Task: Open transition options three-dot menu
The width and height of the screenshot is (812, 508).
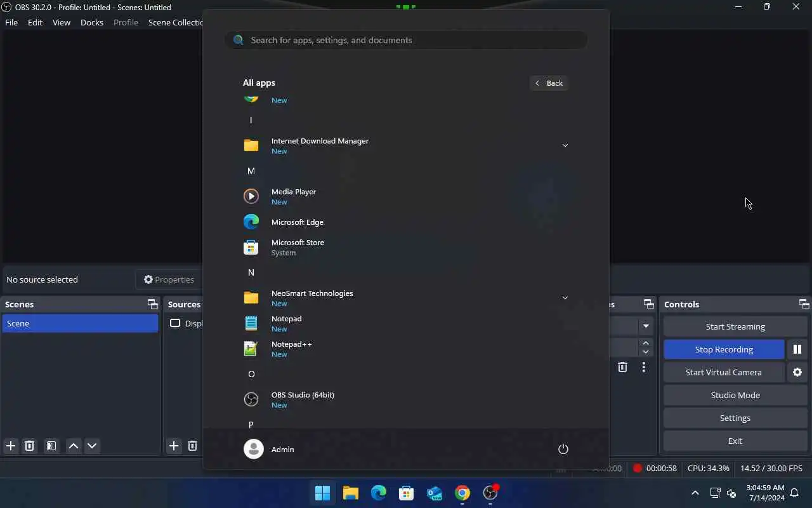Action: 644,367
